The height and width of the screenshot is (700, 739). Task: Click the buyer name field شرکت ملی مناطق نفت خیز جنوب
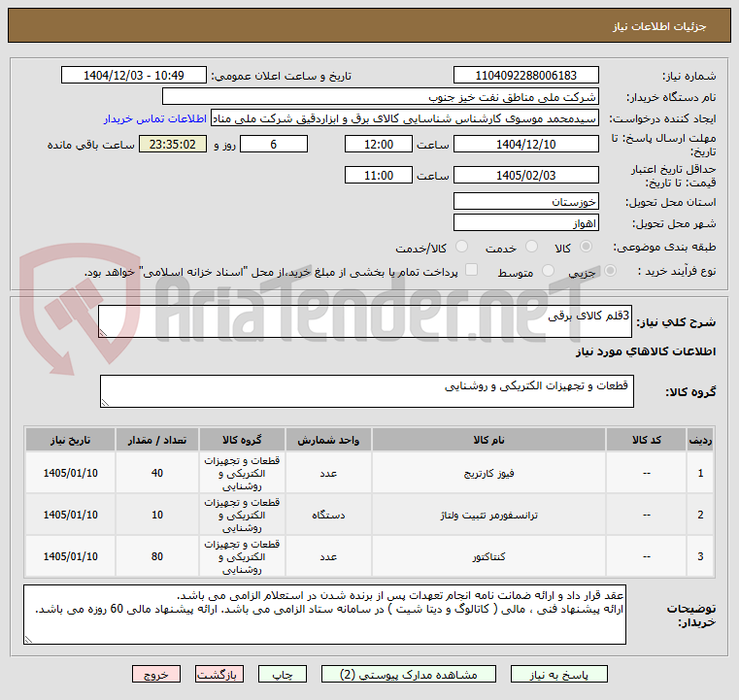tap(381, 96)
